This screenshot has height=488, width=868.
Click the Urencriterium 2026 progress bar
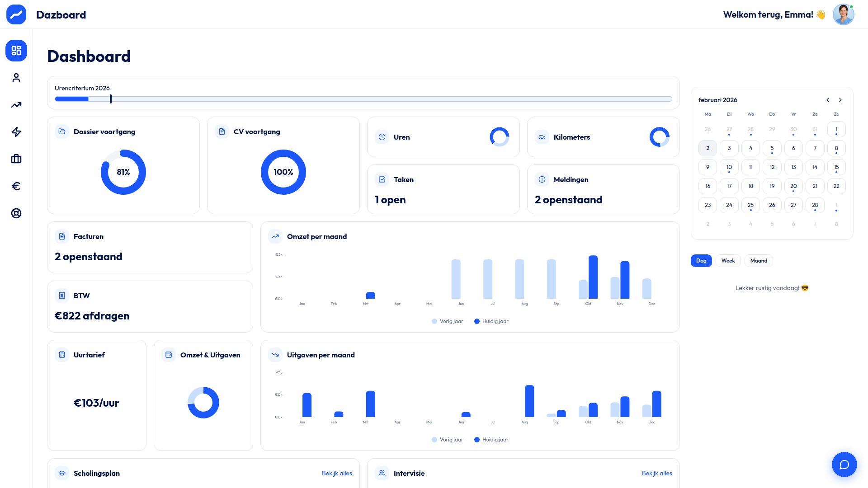[363, 99]
